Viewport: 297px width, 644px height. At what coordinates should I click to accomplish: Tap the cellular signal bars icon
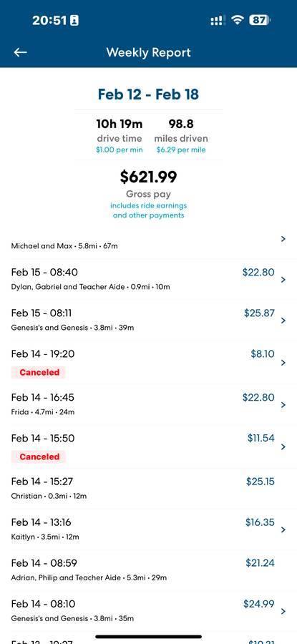point(218,21)
